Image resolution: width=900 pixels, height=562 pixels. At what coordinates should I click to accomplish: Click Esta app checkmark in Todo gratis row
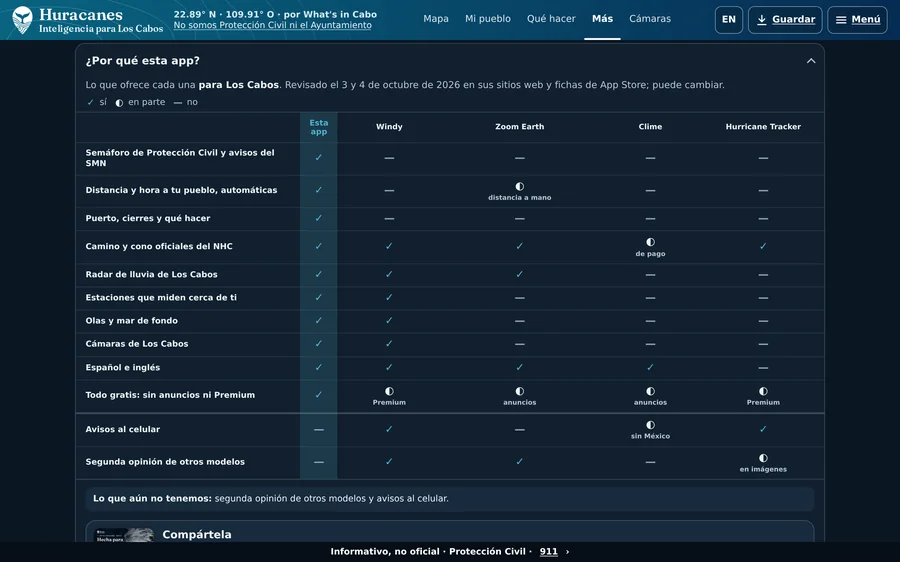pos(319,395)
